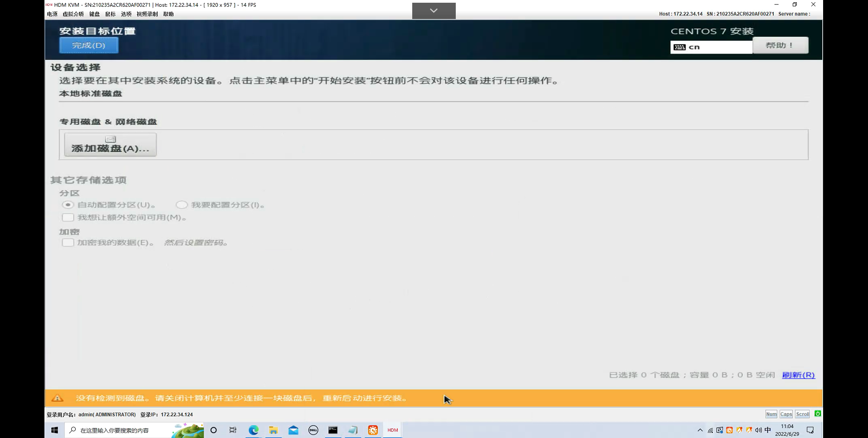Open the Dell app on the taskbar
The width and height of the screenshot is (868, 438).
pyautogui.click(x=313, y=430)
